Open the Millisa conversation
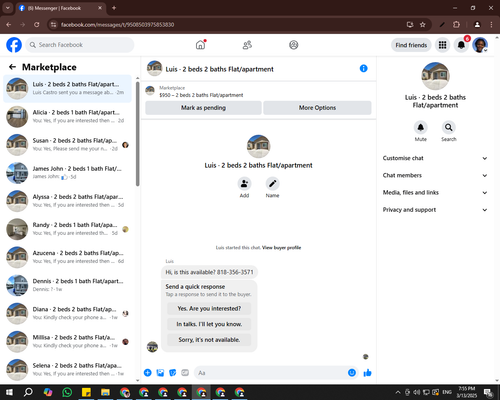500x400 pixels. 67,341
